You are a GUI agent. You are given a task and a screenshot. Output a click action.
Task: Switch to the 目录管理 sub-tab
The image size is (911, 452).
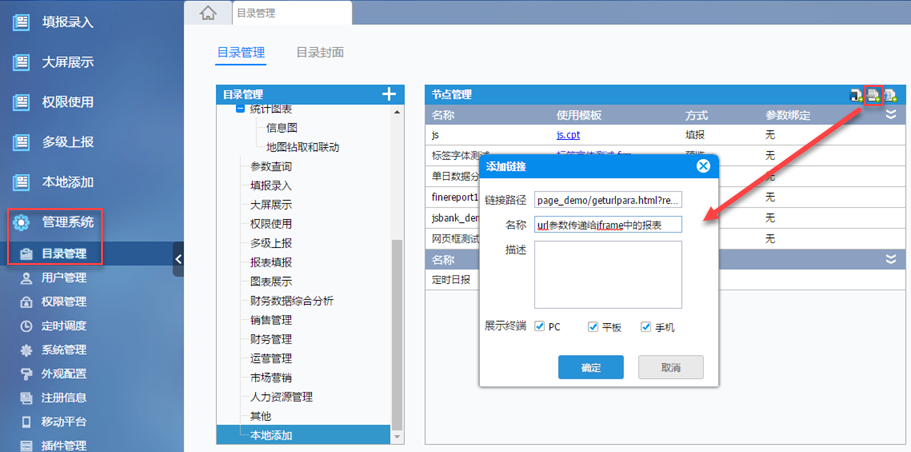(241, 53)
